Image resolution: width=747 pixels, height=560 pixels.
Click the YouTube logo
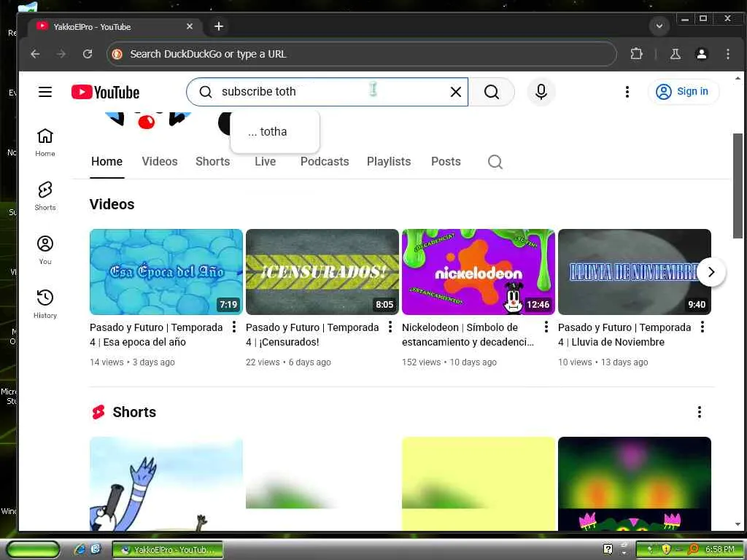coord(105,92)
